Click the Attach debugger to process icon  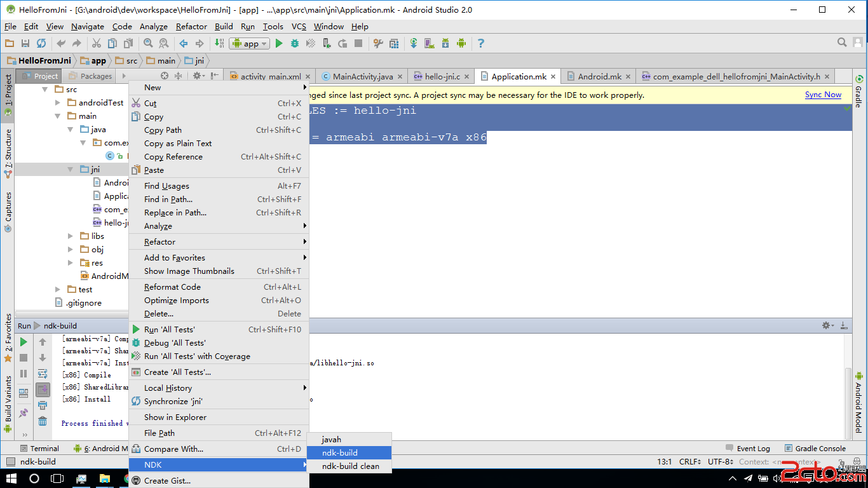pyautogui.click(x=327, y=43)
